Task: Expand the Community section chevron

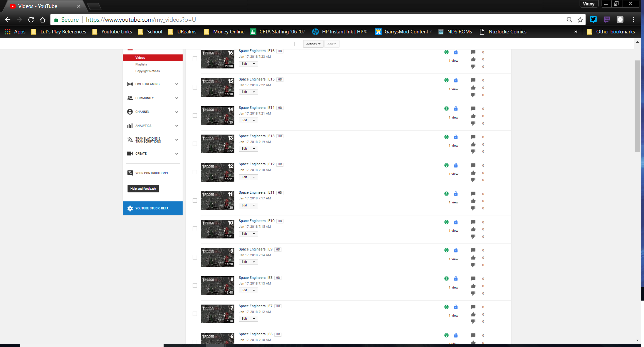Action: click(x=177, y=98)
